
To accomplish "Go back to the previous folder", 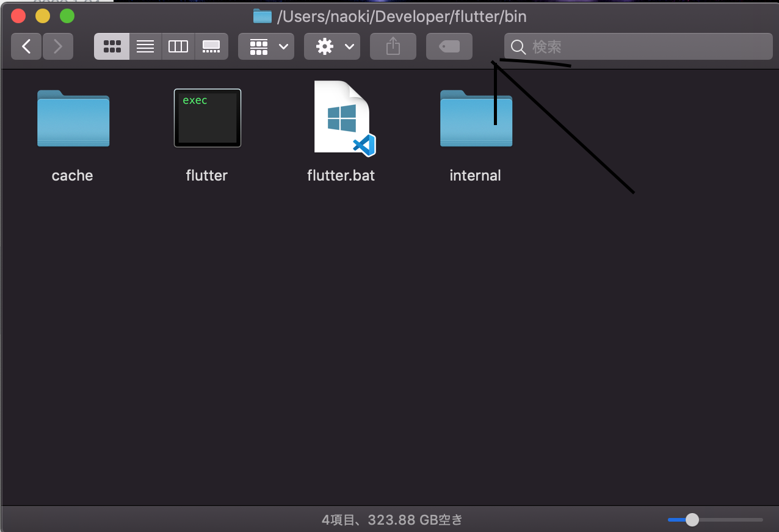I will click(26, 46).
